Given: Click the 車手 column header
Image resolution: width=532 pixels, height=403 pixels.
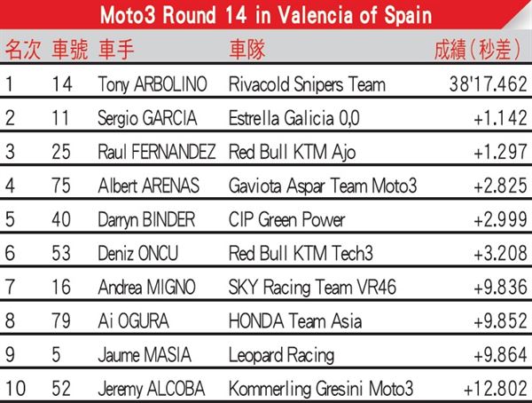Looking at the screenshot, I should (116, 50).
